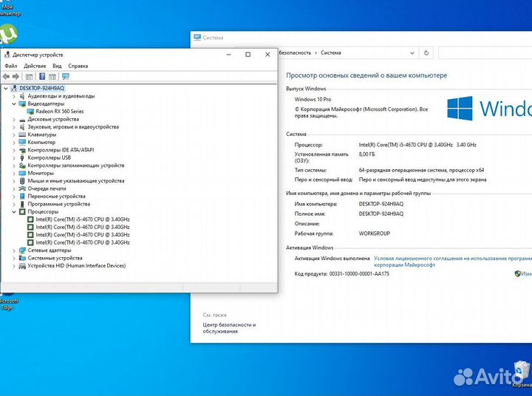This screenshot has height=396, width=532.
Task: Open the Action menu (Действие)
Action: point(35,66)
